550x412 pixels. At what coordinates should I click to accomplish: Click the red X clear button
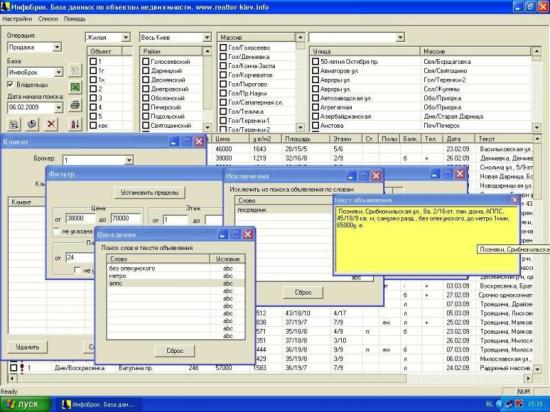[51, 124]
